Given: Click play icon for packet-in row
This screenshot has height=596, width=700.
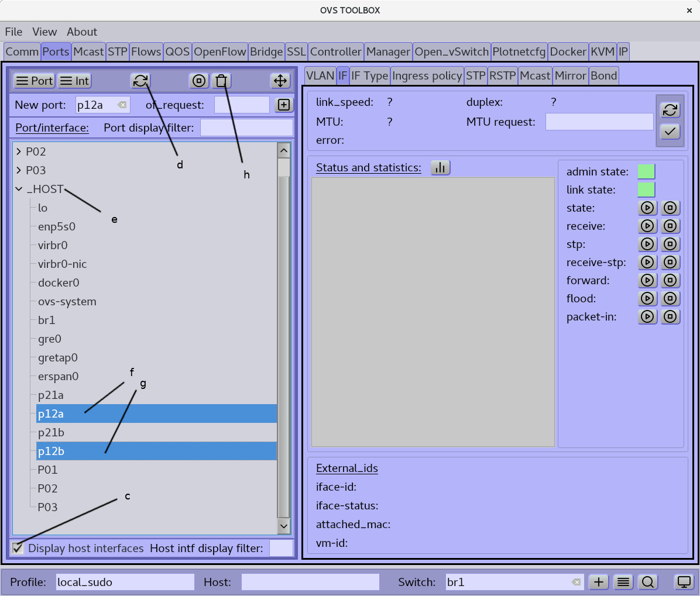Looking at the screenshot, I should [x=647, y=317].
